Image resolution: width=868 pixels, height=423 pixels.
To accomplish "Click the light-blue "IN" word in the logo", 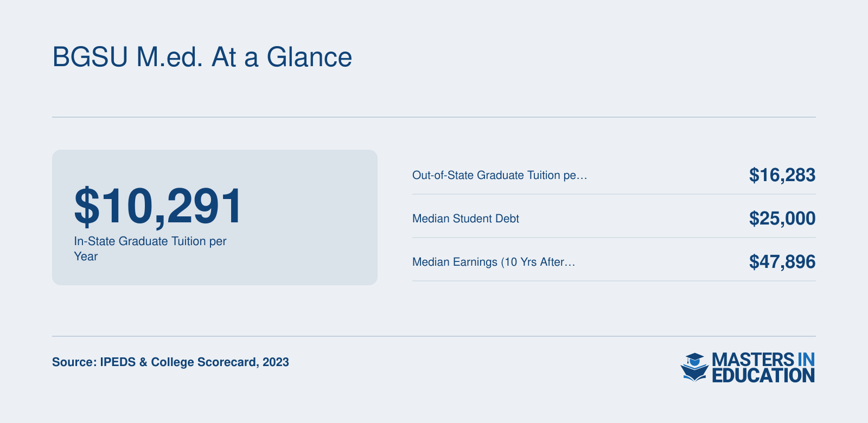I will pos(806,360).
